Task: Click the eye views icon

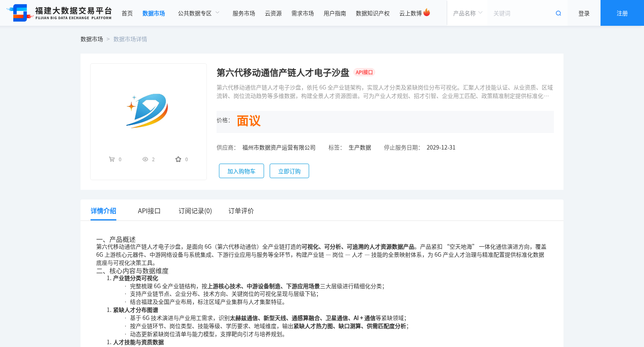Action: [x=145, y=159]
